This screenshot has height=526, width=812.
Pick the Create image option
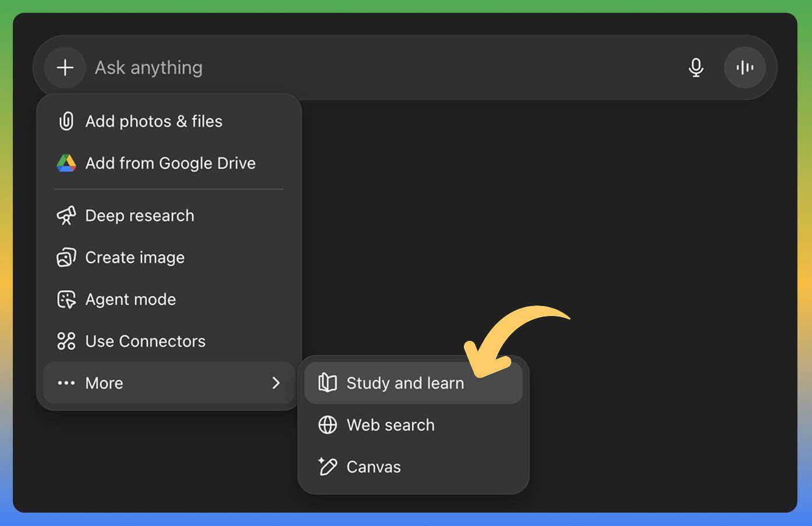tap(169, 257)
